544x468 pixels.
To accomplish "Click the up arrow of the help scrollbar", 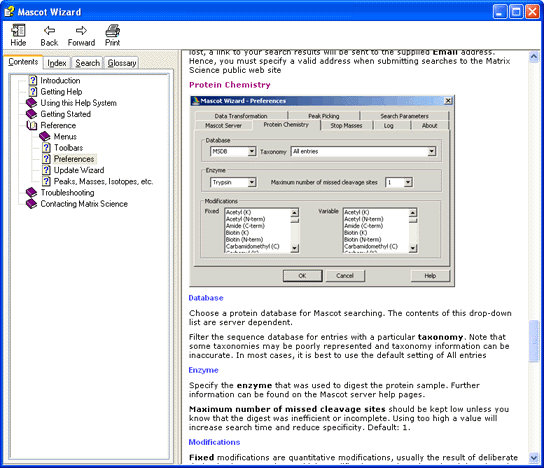I will tap(534, 57).
